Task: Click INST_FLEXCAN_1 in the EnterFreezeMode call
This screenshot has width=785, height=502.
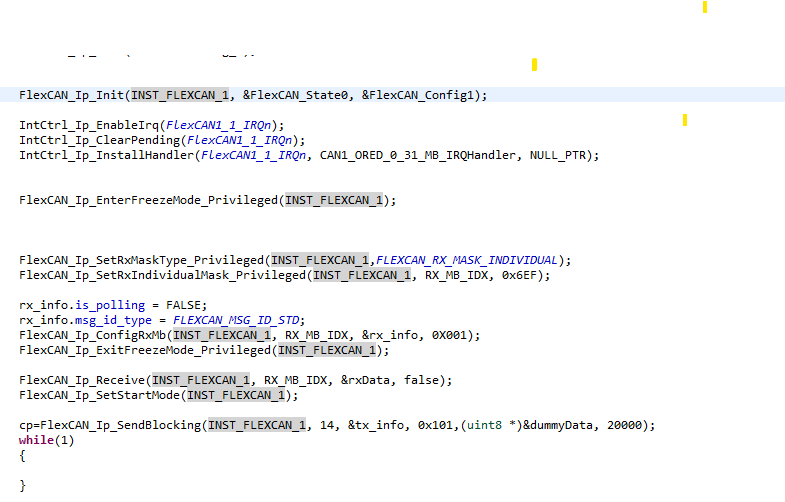Action: pyautogui.click(x=334, y=200)
